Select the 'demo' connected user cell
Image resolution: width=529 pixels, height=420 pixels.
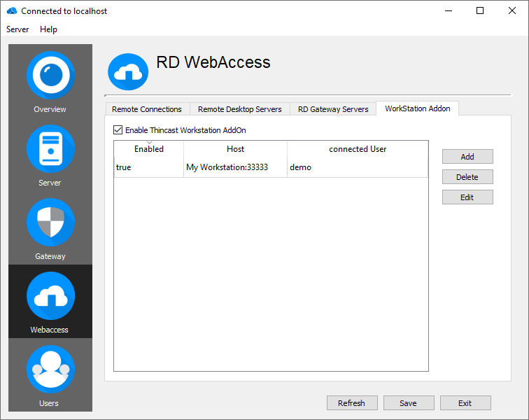tap(358, 167)
